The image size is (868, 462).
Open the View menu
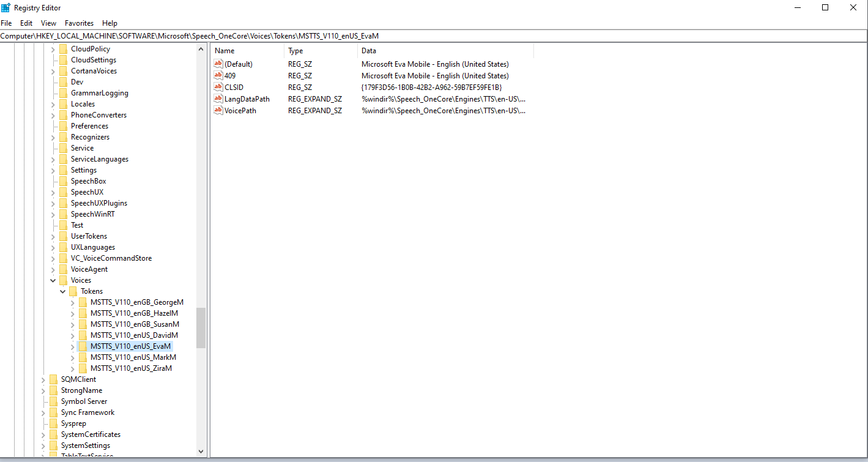coord(48,23)
